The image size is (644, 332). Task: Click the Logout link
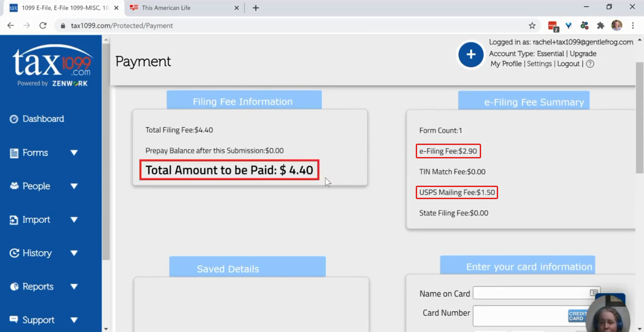568,64
